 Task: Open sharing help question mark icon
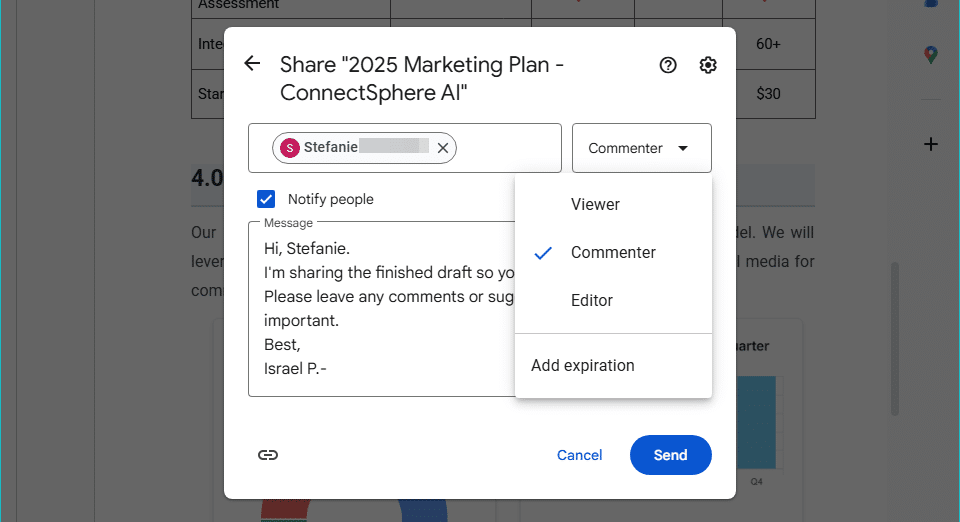668,65
